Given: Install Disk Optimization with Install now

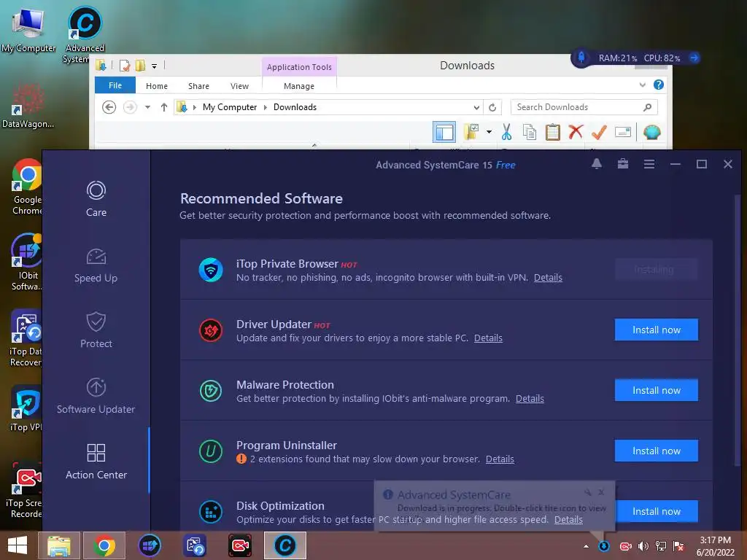Looking at the screenshot, I should pos(656,511).
